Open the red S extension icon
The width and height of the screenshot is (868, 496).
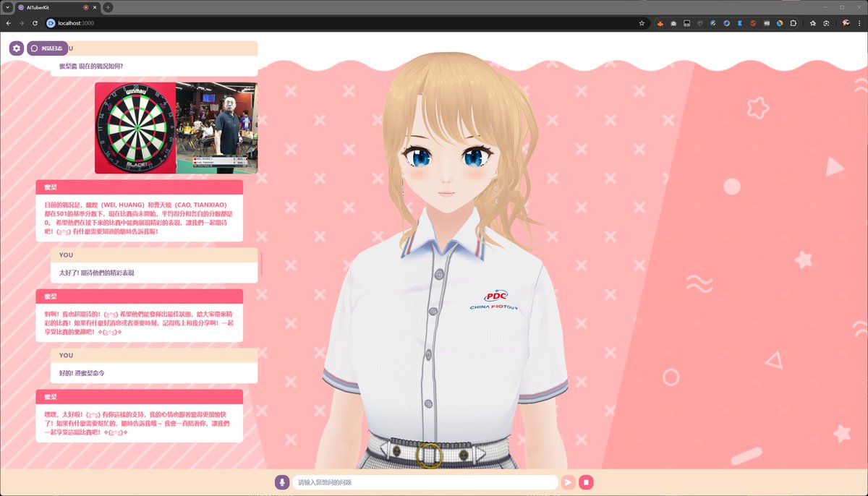point(753,23)
